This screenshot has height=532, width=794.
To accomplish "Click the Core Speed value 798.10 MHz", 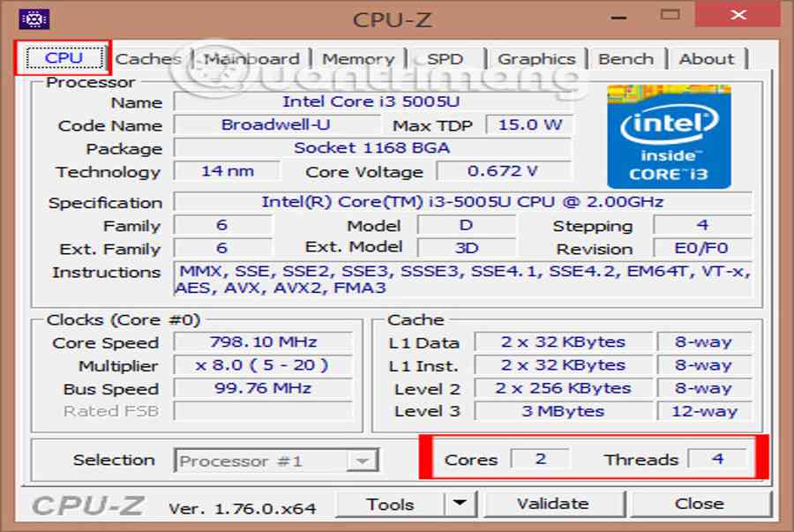I will click(263, 341).
